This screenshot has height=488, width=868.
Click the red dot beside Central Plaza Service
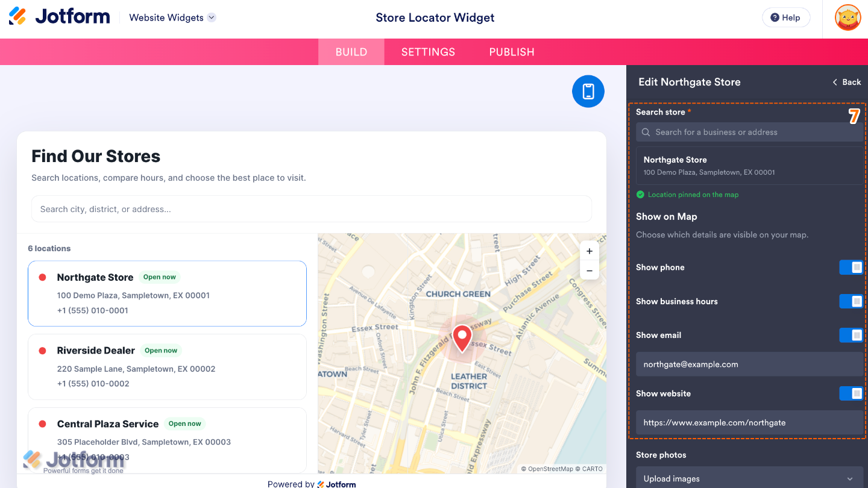click(x=42, y=424)
